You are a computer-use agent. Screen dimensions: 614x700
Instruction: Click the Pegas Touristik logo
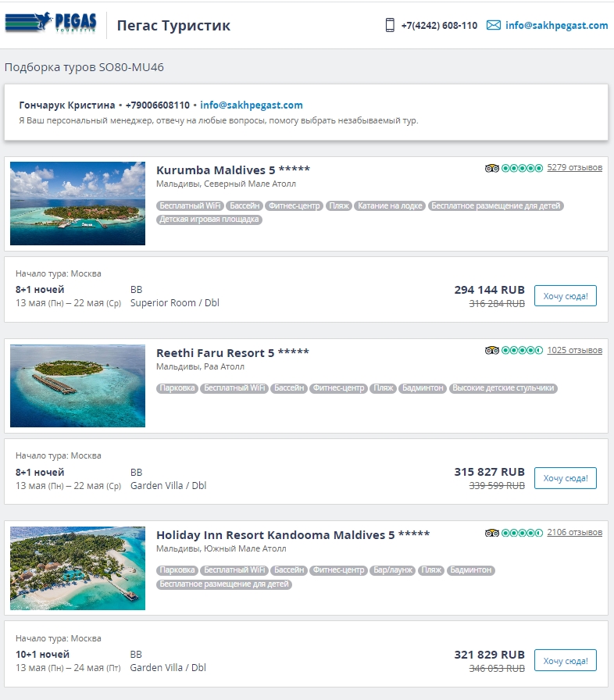click(x=51, y=23)
